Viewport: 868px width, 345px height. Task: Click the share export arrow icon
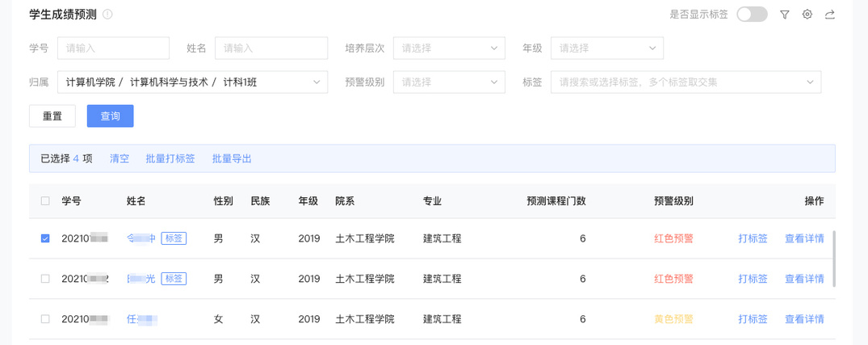(829, 15)
